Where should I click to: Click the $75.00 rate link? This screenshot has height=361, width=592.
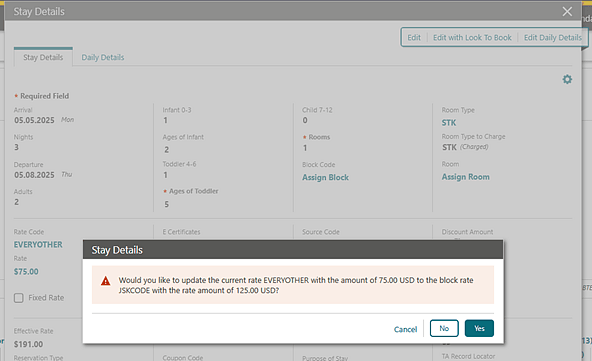pyautogui.click(x=26, y=272)
